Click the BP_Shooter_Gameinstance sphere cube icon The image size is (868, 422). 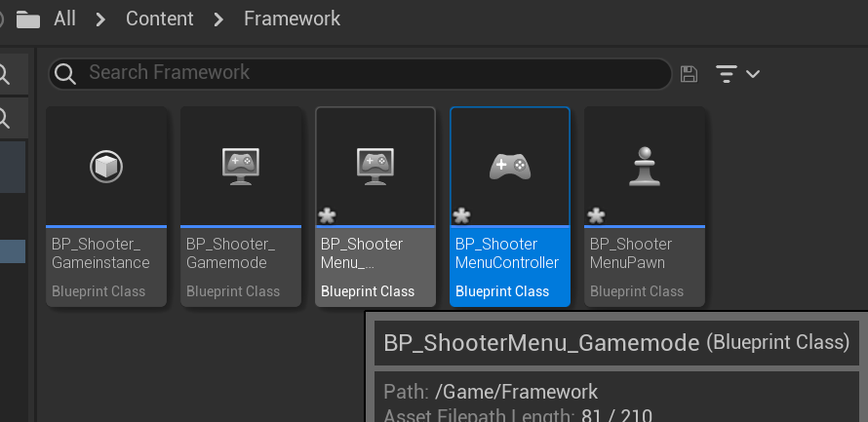tap(106, 167)
